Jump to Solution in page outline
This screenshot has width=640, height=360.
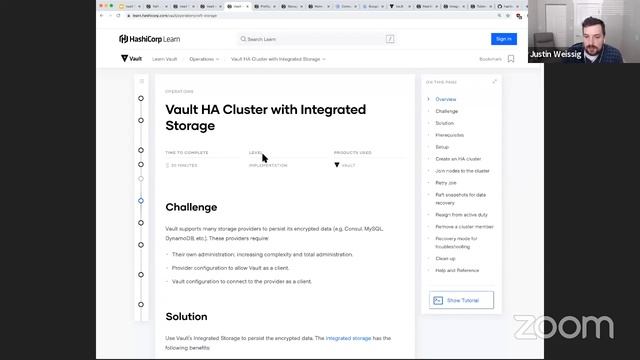444,123
